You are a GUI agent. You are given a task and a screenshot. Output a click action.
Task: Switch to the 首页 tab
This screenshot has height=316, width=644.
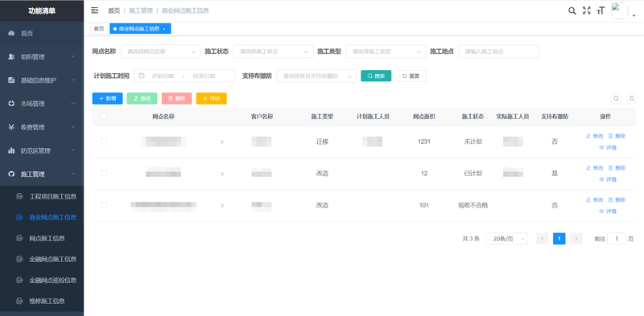tap(98, 29)
